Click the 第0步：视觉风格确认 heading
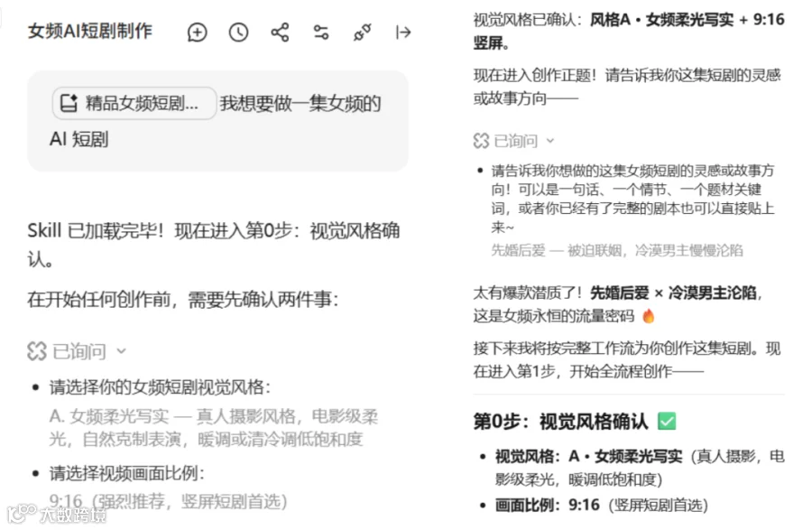This screenshot has width=812, height=530. click(561, 422)
